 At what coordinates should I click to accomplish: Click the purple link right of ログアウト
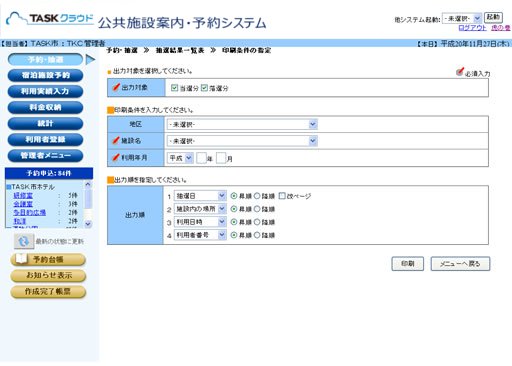pyautogui.click(x=501, y=28)
